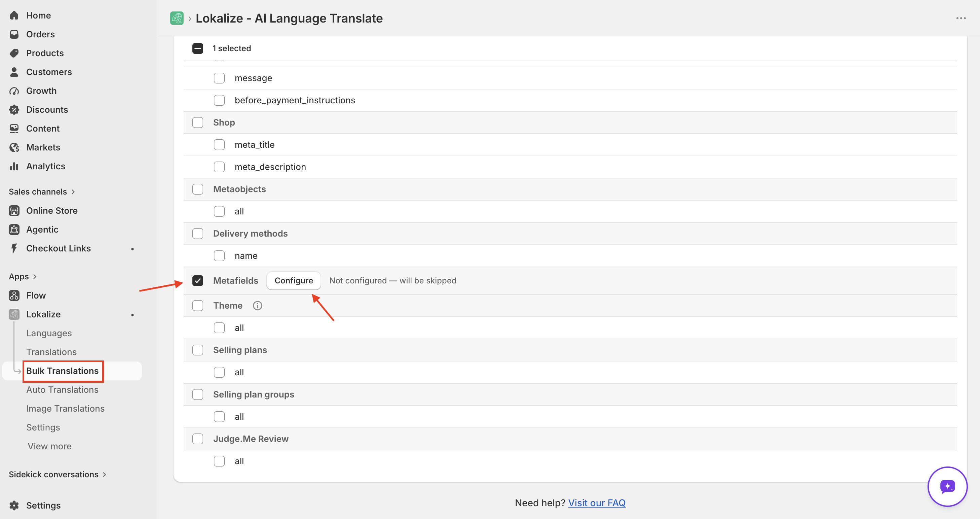Click the Online Store storefront icon
Screen dimensions: 980x519
(x=14, y=211)
